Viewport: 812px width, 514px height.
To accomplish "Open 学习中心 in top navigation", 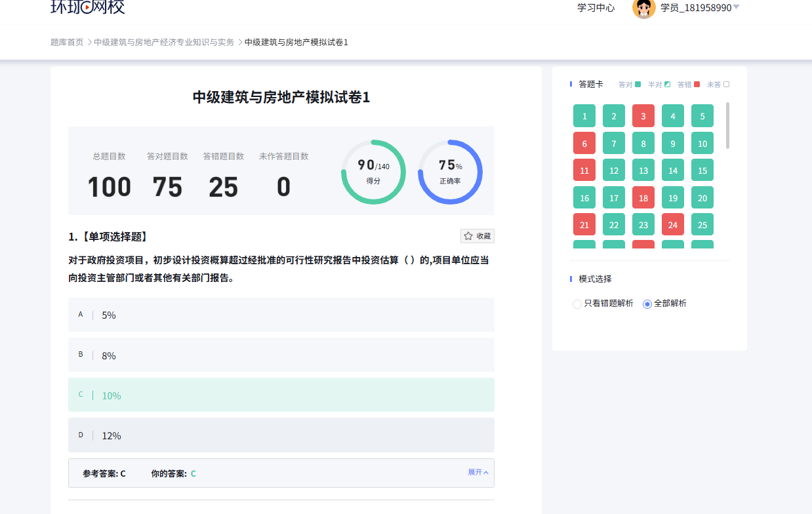I will pos(596,8).
